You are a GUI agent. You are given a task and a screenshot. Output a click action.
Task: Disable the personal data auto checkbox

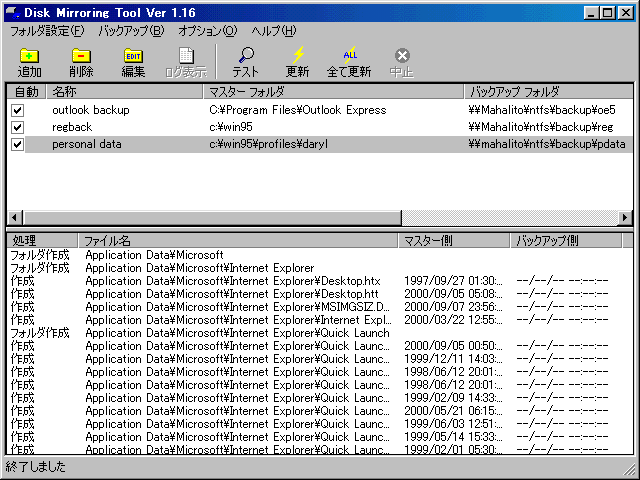click(17, 144)
